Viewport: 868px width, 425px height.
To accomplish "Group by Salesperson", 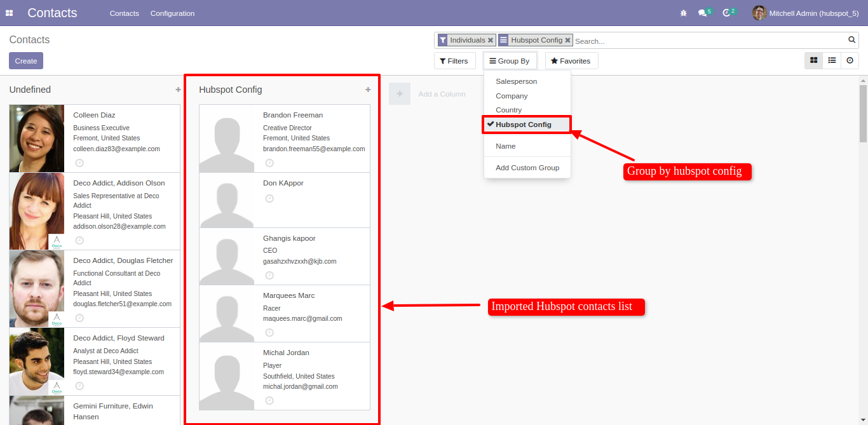I will point(527,81).
